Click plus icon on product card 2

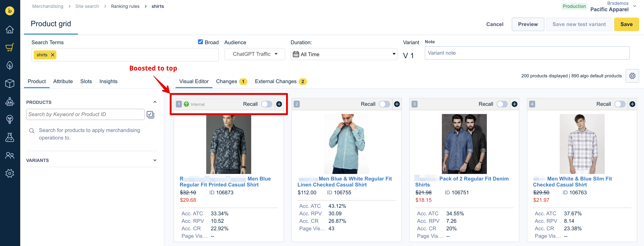coord(397,104)
